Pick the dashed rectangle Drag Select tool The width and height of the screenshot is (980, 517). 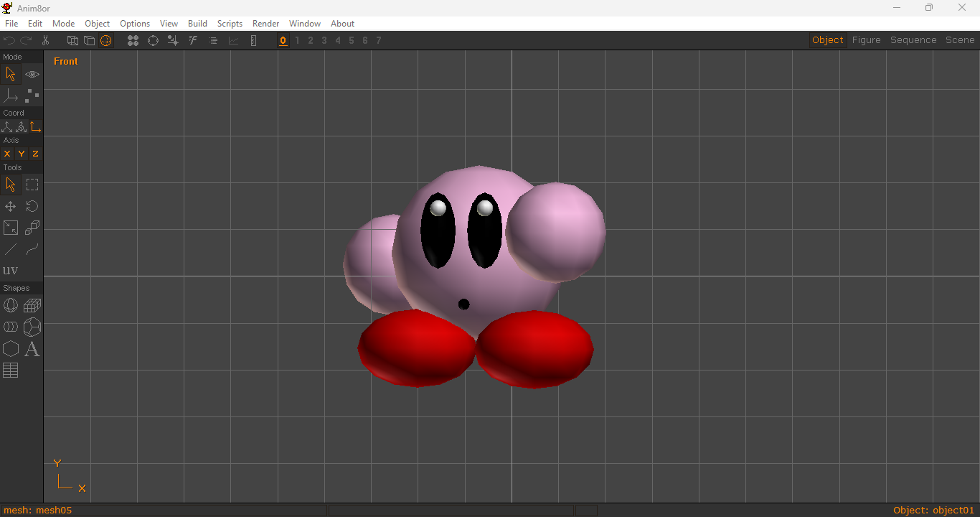coord(32,185)
